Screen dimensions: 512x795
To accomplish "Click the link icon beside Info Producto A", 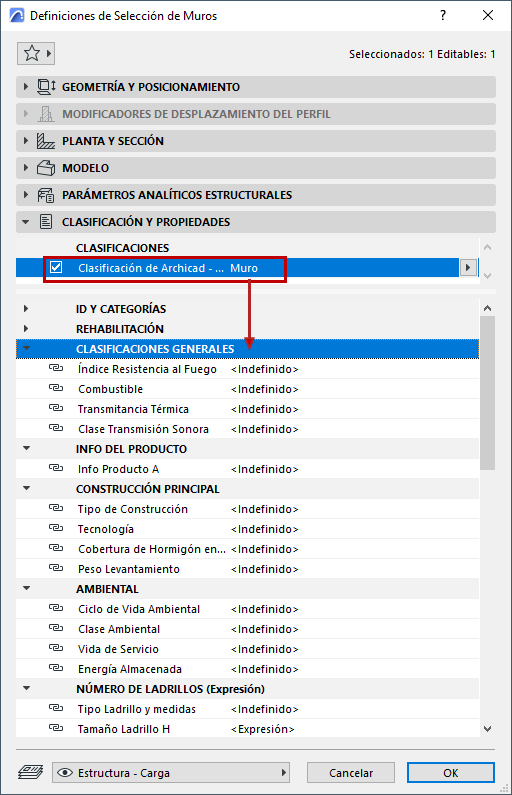I will 56,468.
